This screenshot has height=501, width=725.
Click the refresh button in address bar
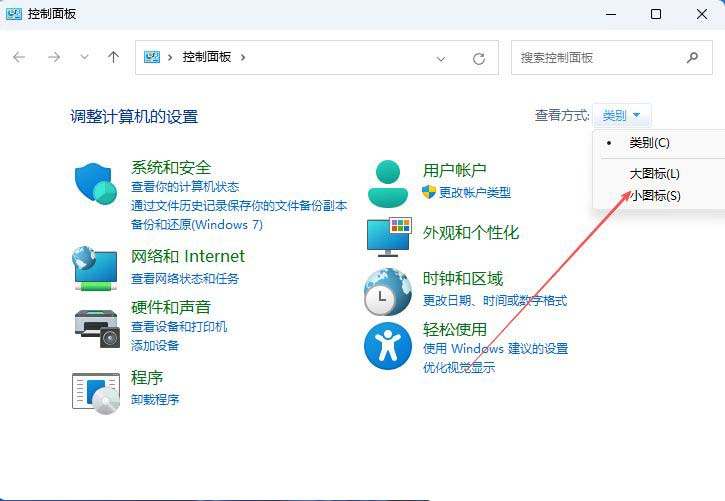click(479, 58)
